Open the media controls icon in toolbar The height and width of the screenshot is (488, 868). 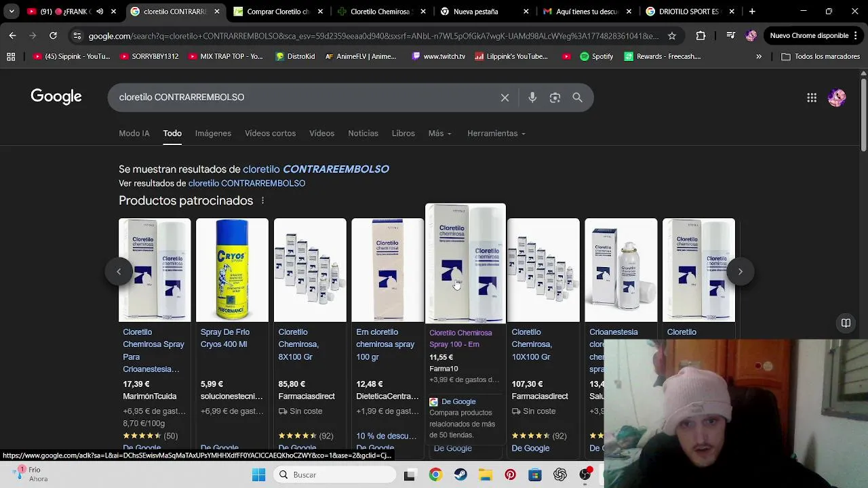click(730, 35)
